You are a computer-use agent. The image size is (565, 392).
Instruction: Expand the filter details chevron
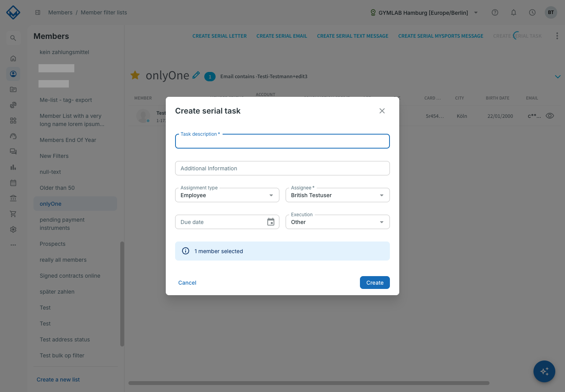558,77
